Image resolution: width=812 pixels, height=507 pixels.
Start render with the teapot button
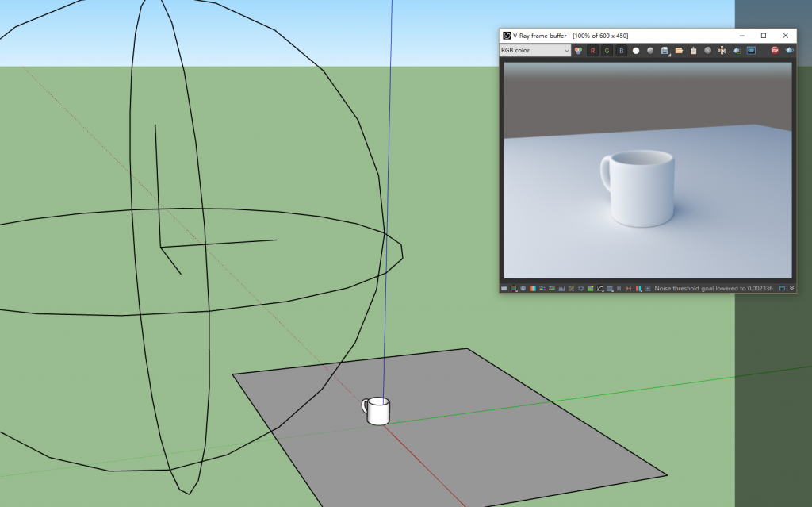click(789, 50)
